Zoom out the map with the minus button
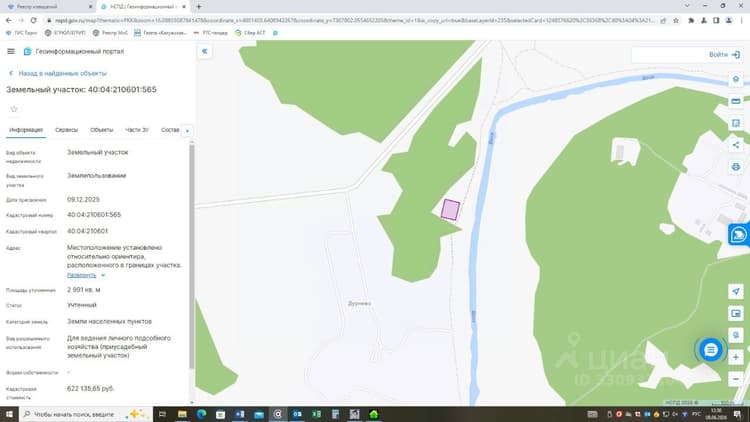 pos(736,379)
